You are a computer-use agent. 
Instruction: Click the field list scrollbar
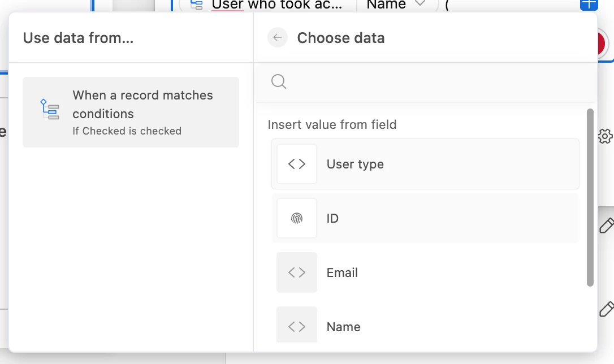pyautogui.click(x=590, y=198)
